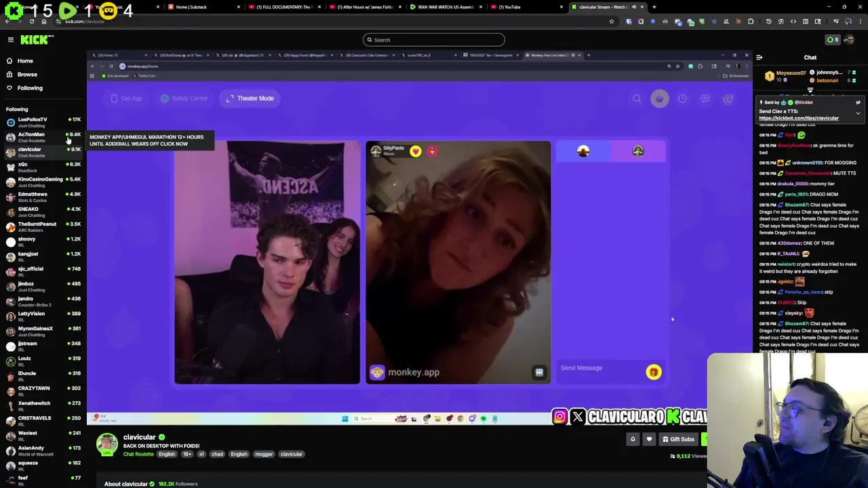Open Ac7ionMan channel in the sidebar
Image resolution: width=868 pixels, height=488 pixels.
[x=42, y=137]
